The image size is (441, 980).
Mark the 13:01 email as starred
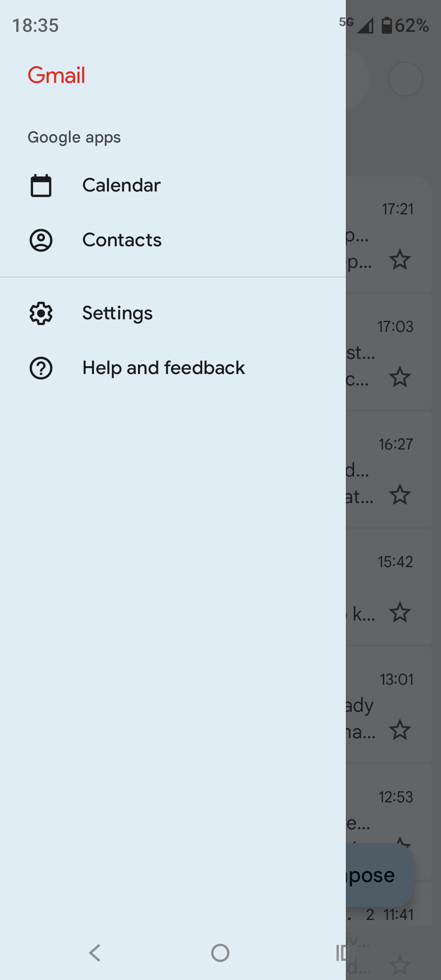pyautogui.click(x=400, y=730)
